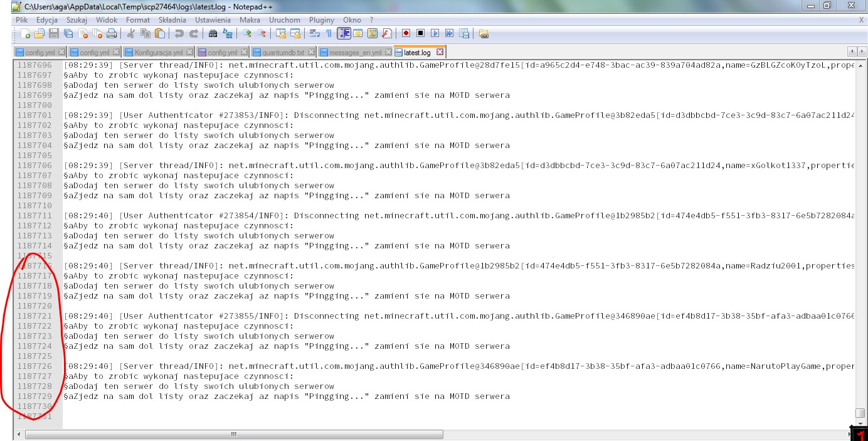The image size is (868, 441).
Task: Click the horizontal scrollbar thumb
Action: point(234,434)
